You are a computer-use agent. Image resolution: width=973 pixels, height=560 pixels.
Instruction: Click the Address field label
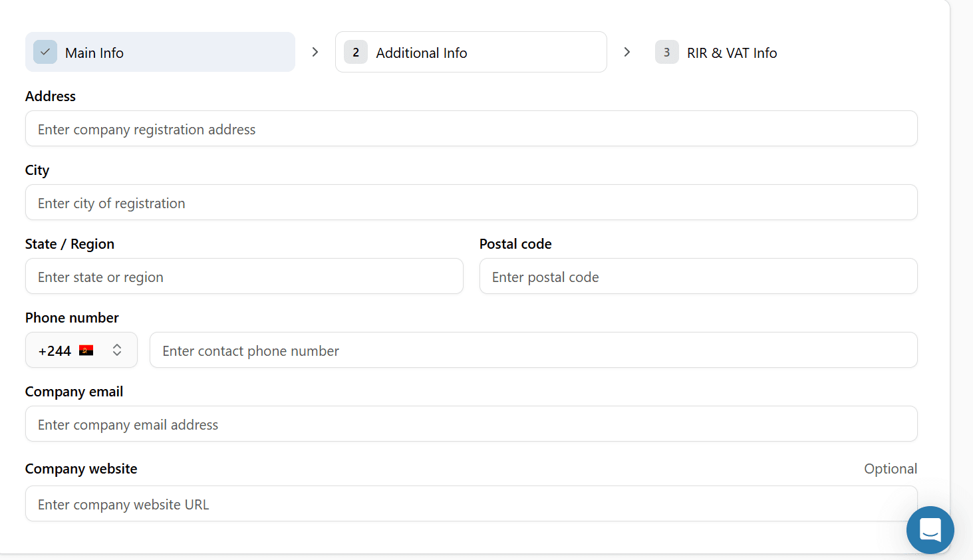(50, 96)
